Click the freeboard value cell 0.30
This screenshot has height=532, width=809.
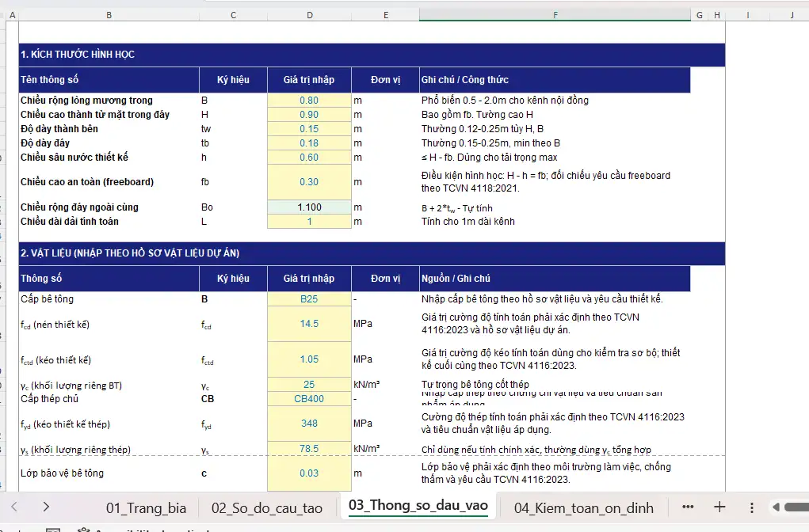coord(309,182)
